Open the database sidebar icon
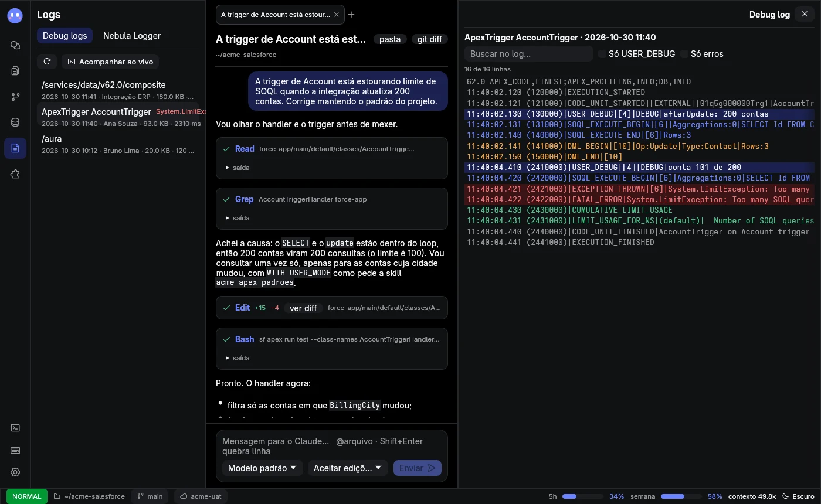The height and width of the screenshot is (504, 821). (x=15, y=122)
